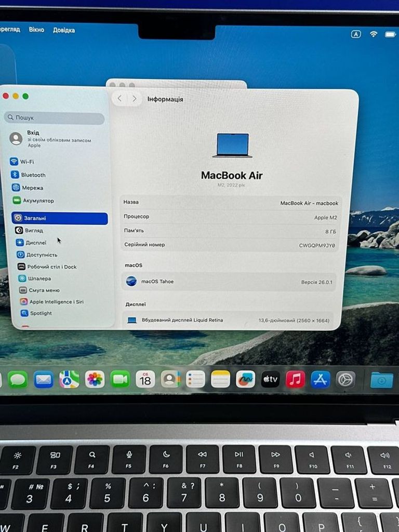The width and height of the screenshot is (399, 532).
Task: Open the Downloads folder in Dock
Action: click(382, 380)
